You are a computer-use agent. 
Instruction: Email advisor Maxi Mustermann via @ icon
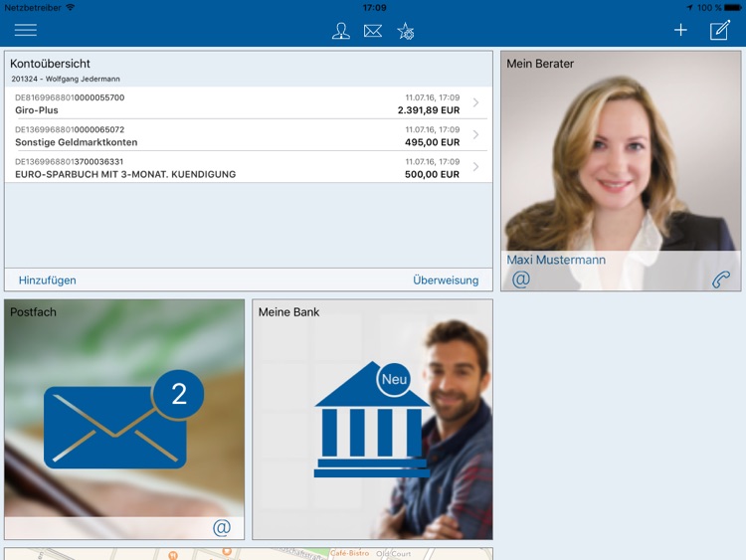point(521,279)
